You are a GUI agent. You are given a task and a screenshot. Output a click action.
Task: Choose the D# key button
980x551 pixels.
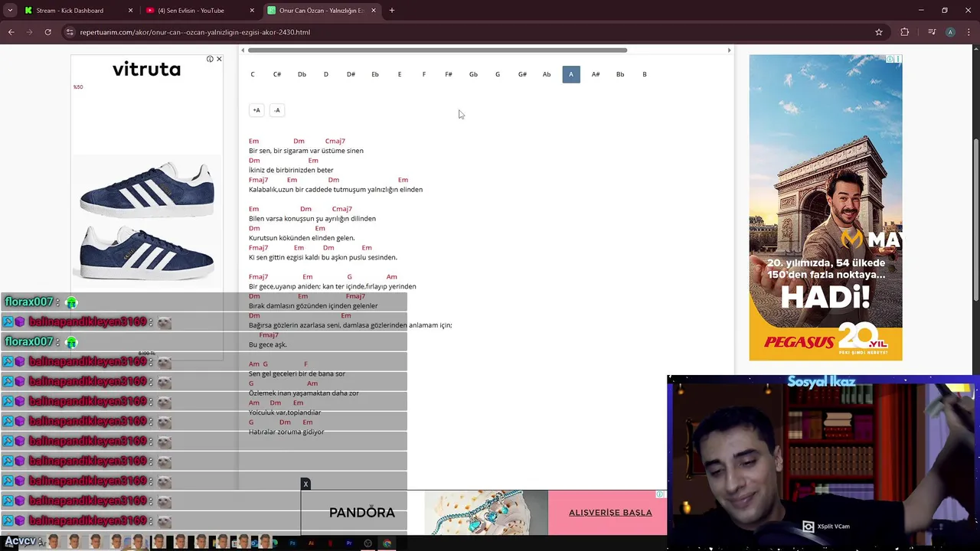[351, 74]
